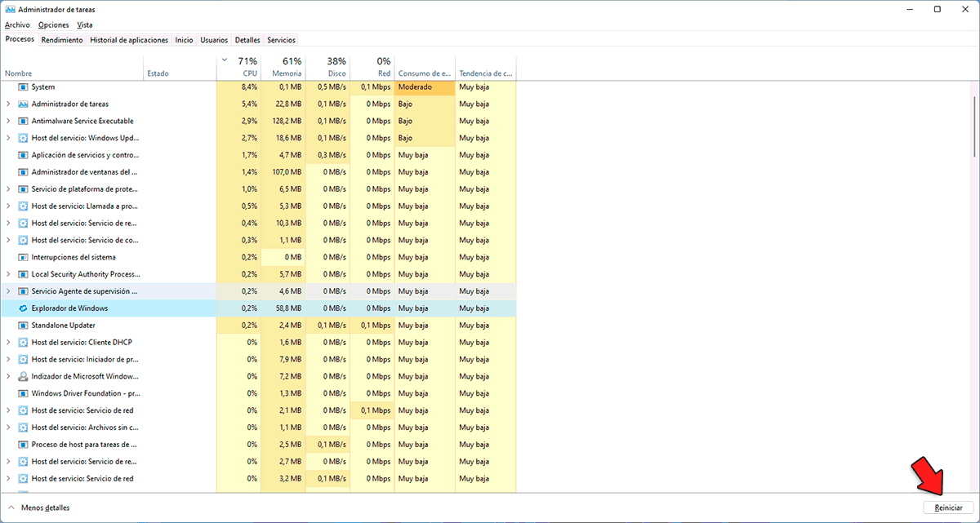The width and height of the screenshot is (980, 523).
Task: Sort by the Red column header
Action: 372,67
